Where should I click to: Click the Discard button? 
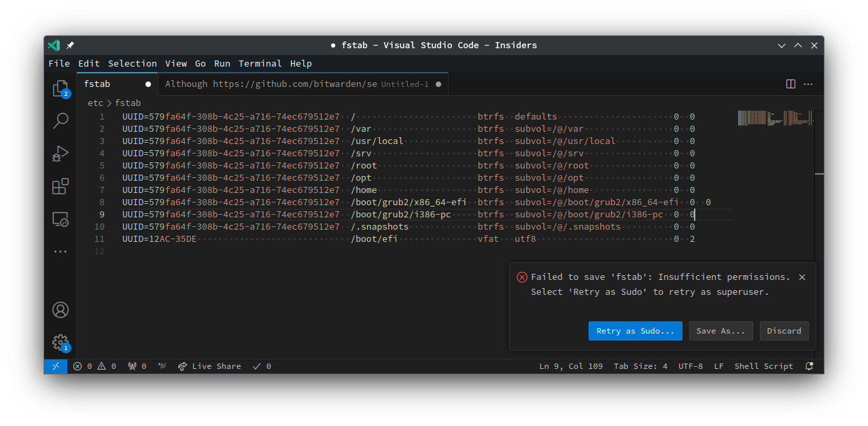point(784,331)
